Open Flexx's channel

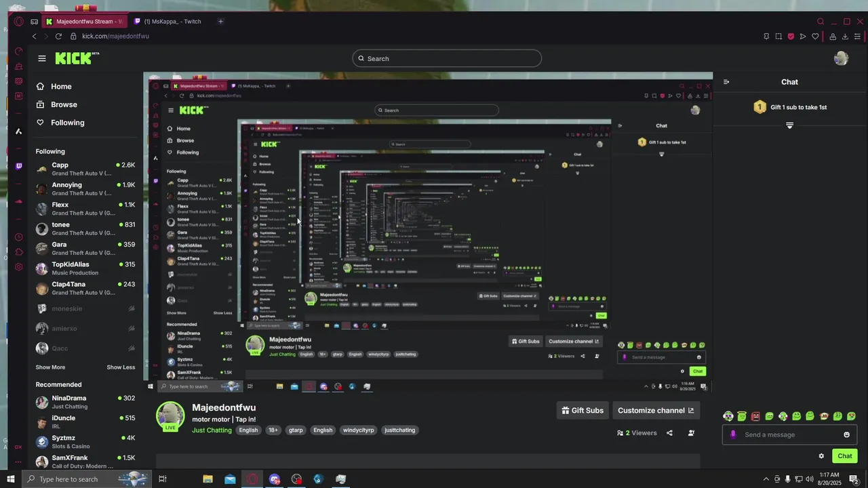[85, 209]
